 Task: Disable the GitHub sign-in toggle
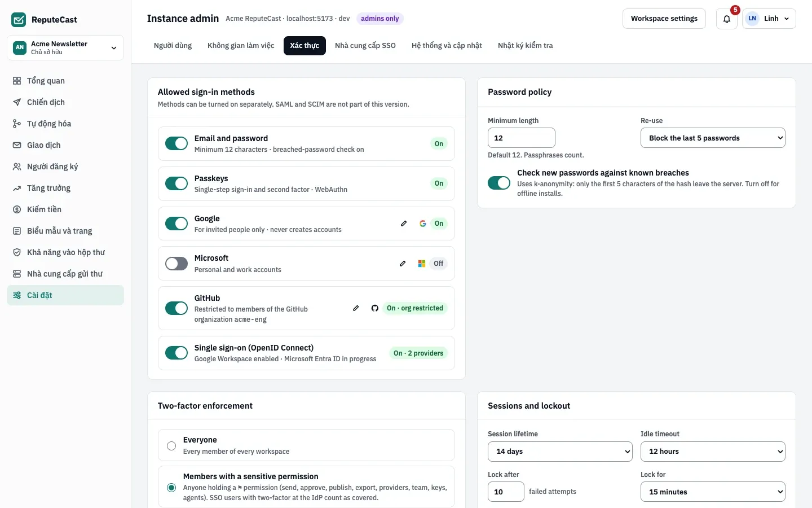pos(176,308)
